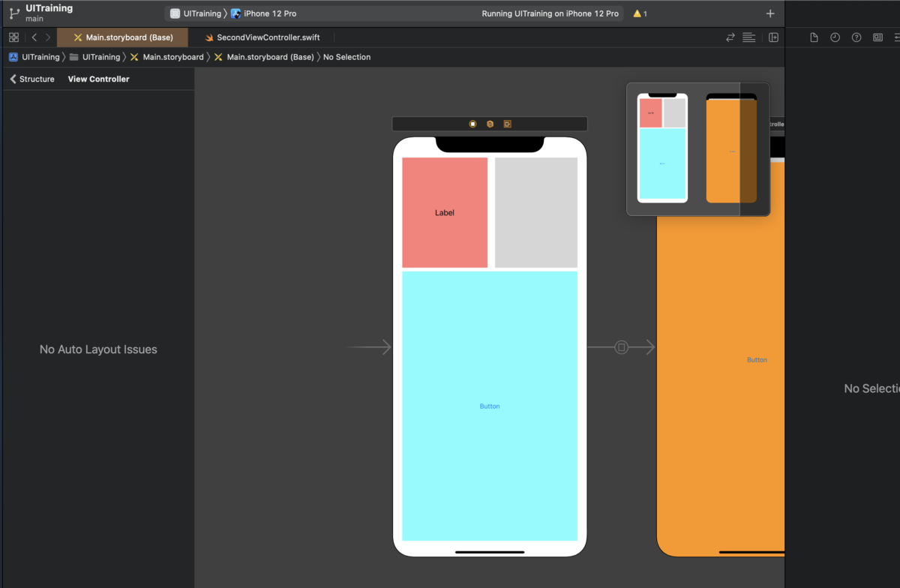The image size is (900, 588).
Task: Click the orange screen minimap thumbnail
Action: (x=731, y=148)
